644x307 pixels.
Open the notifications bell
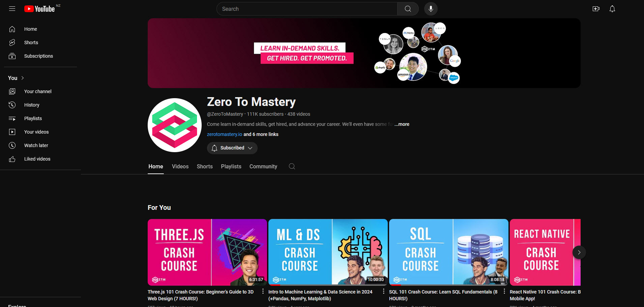[612, 9]
